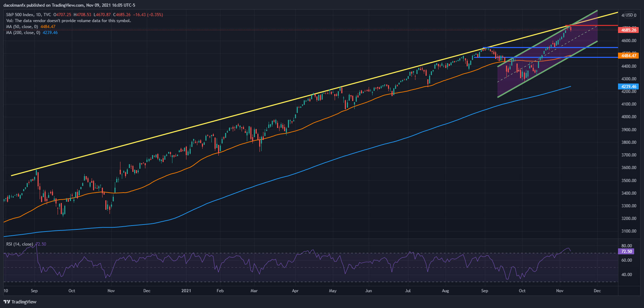The image size is (644, 308).
Task: Select the MA (50, close, 0) legend label
Action: pos(22,27)
